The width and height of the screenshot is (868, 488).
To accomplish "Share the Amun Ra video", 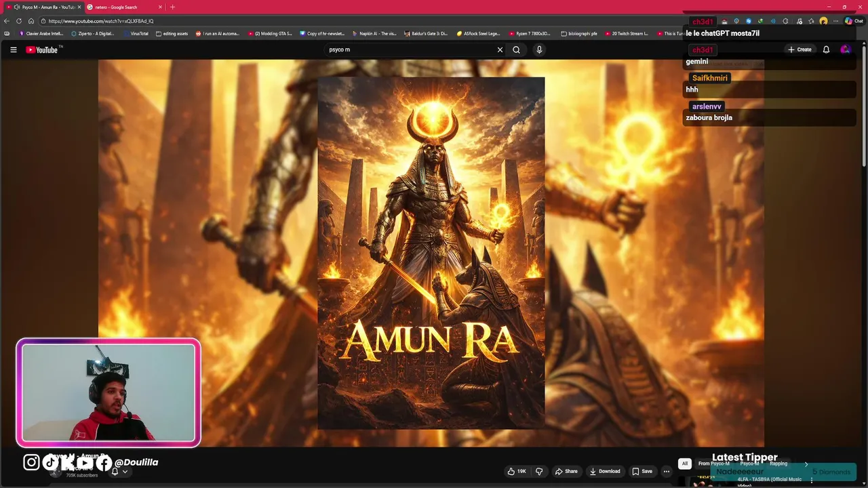I will click(x=566, y=471).
